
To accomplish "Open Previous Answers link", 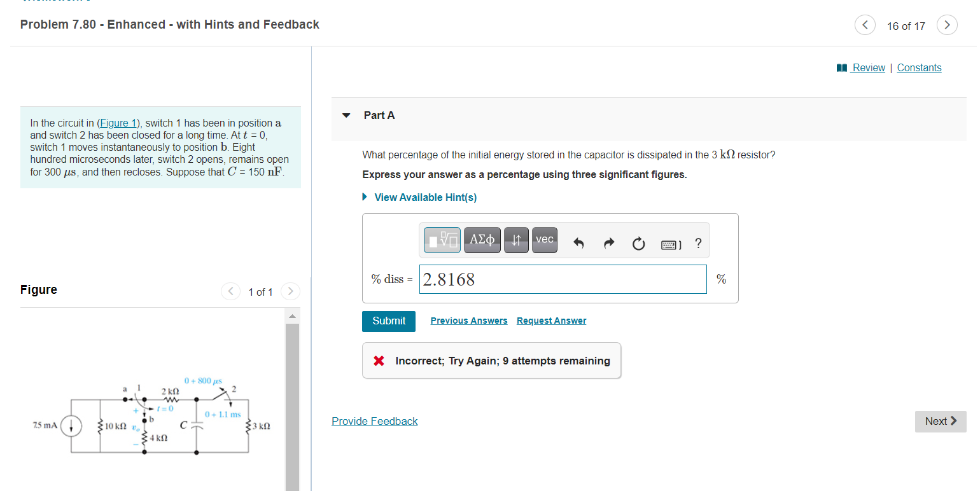I will click(469, 321).
